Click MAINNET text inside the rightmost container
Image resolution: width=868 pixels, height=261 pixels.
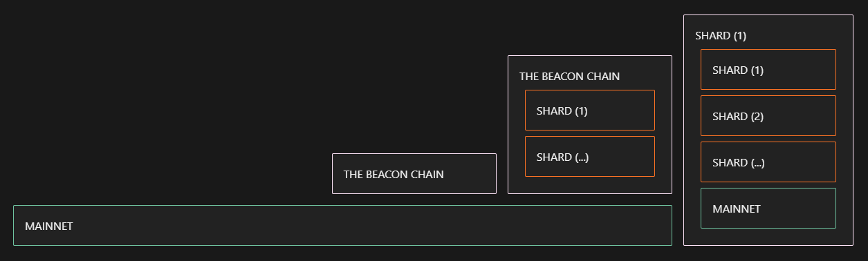[x=737, y=209]
